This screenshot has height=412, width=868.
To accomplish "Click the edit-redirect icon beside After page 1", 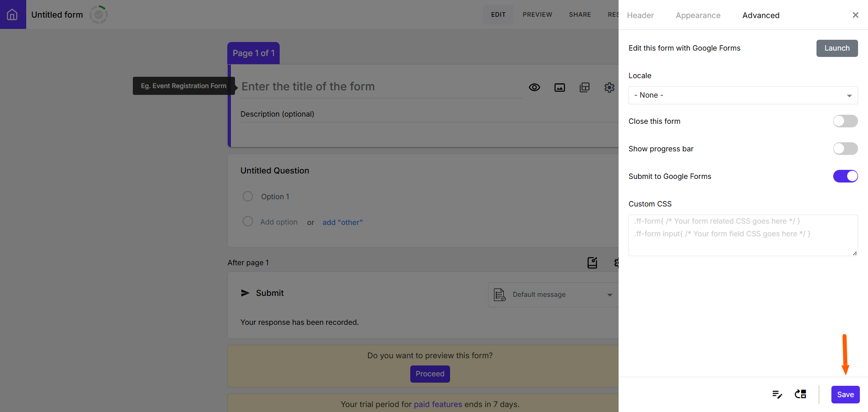I will 592,262.
